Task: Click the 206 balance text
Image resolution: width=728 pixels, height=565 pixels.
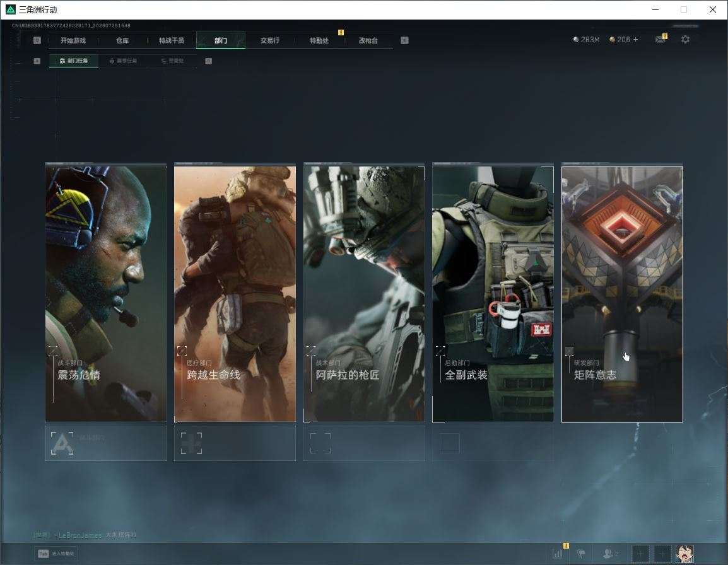Action: click(623, 40)
